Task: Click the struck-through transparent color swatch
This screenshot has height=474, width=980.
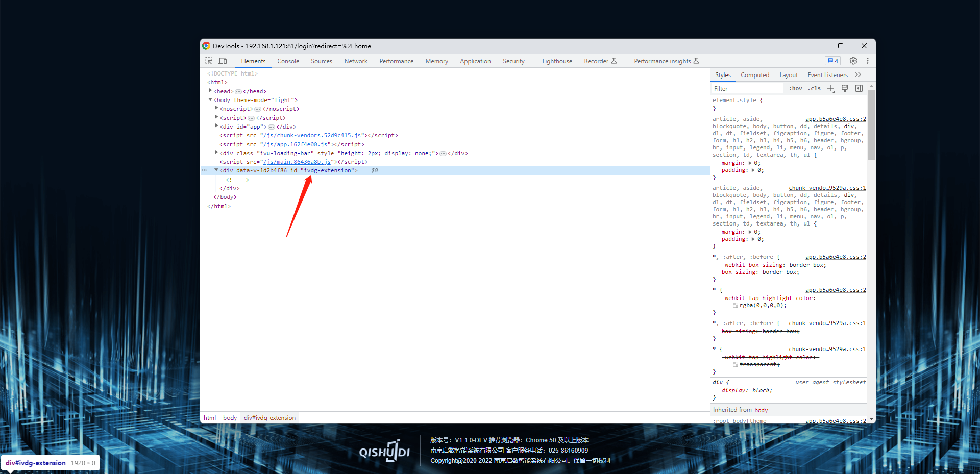Action: pyautogui.click(x=736, y=365)
